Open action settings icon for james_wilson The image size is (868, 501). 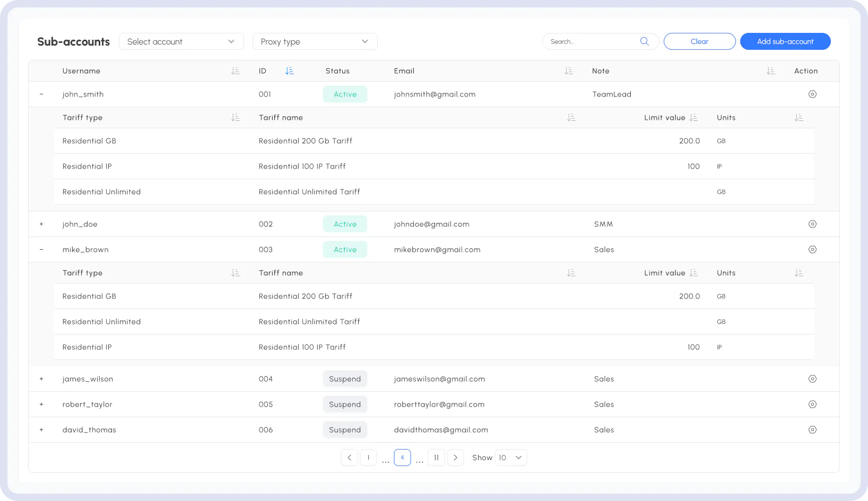point(812,379)
